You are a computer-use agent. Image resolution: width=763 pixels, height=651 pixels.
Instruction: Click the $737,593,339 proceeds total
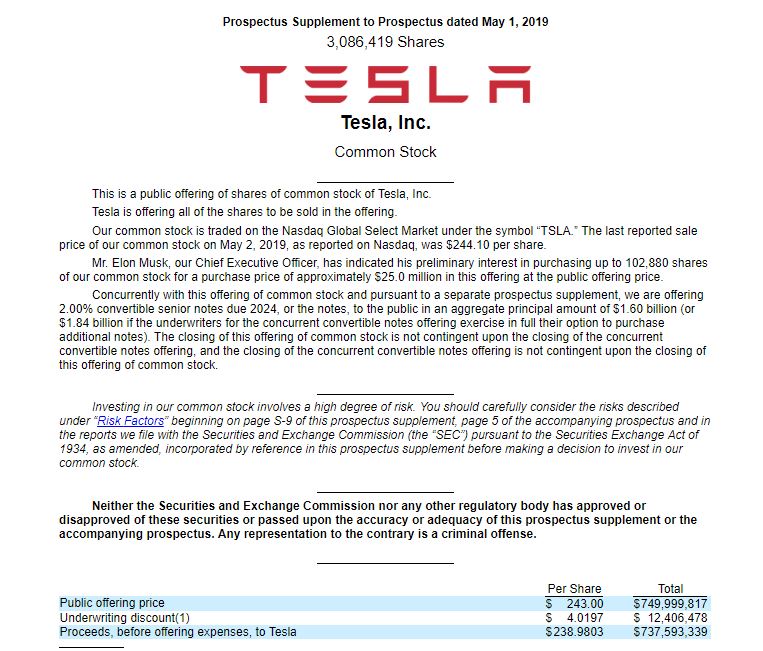pyautogui.click(x=670, y=632)
